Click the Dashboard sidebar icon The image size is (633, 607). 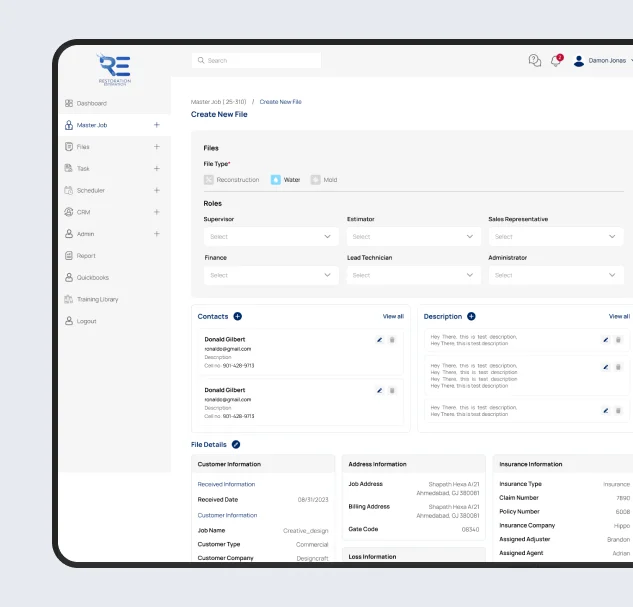click(69, 103)
